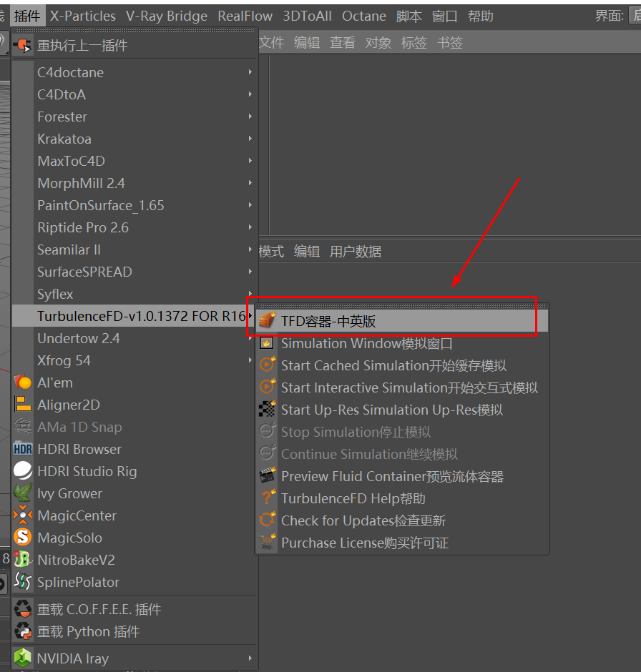Open the RealFlow menu
641x672 pixels.
tap(245, 16)
